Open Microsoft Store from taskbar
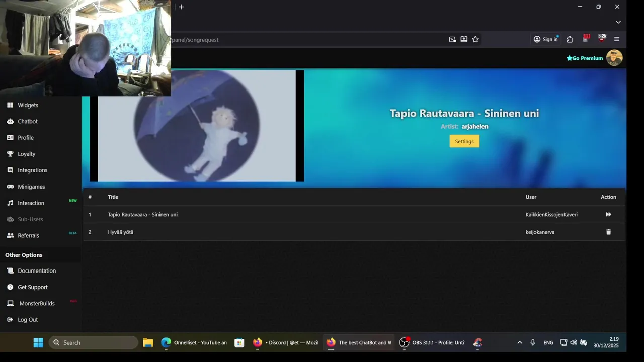 pyautogui.click(x=239, y=342)
